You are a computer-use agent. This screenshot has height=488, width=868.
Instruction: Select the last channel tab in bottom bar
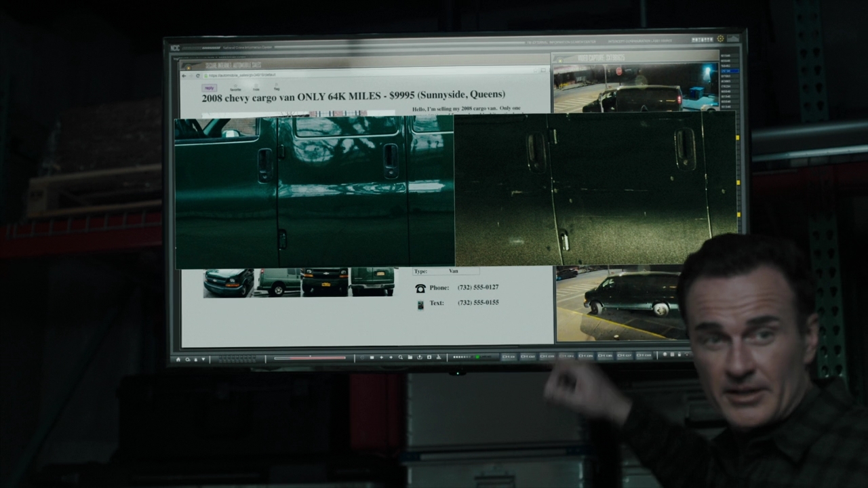tap(645, 355)
